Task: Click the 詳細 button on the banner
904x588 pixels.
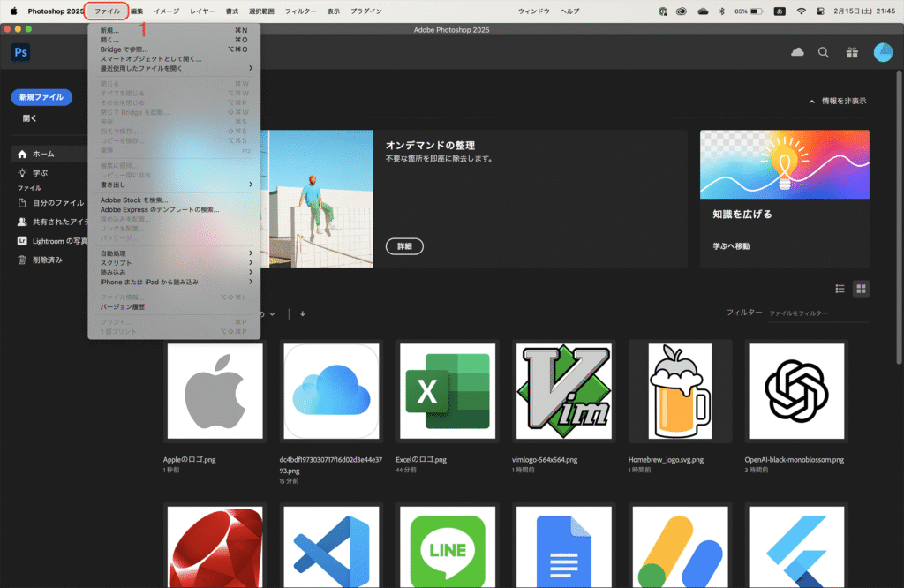Action: 404,246
